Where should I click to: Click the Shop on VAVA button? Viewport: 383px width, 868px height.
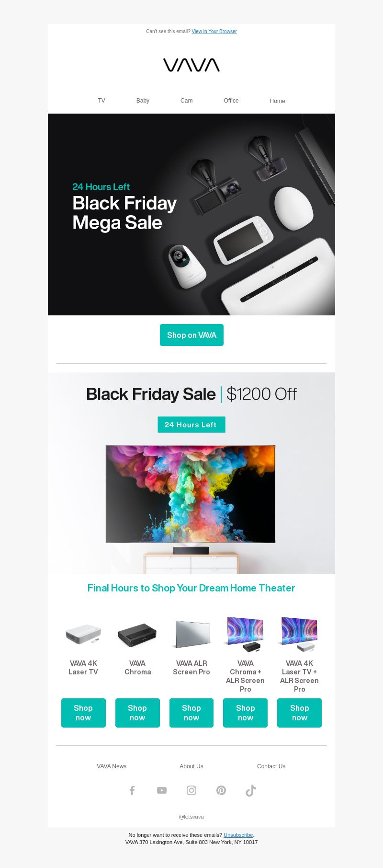(191, 335)
